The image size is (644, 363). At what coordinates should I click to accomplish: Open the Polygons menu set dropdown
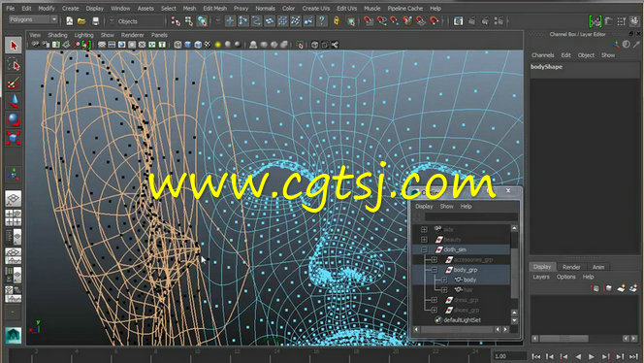(x=33, y=19)
